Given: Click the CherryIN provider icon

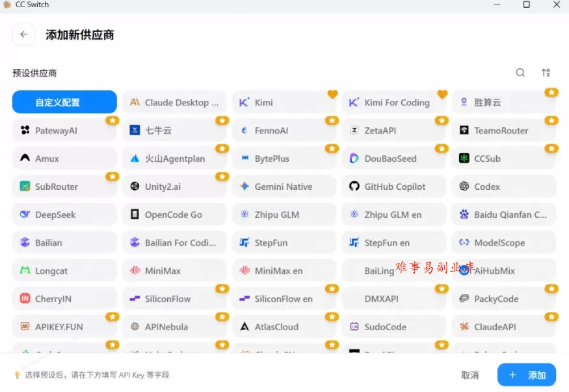Looking at the screenshot, I should coord(25,298).
